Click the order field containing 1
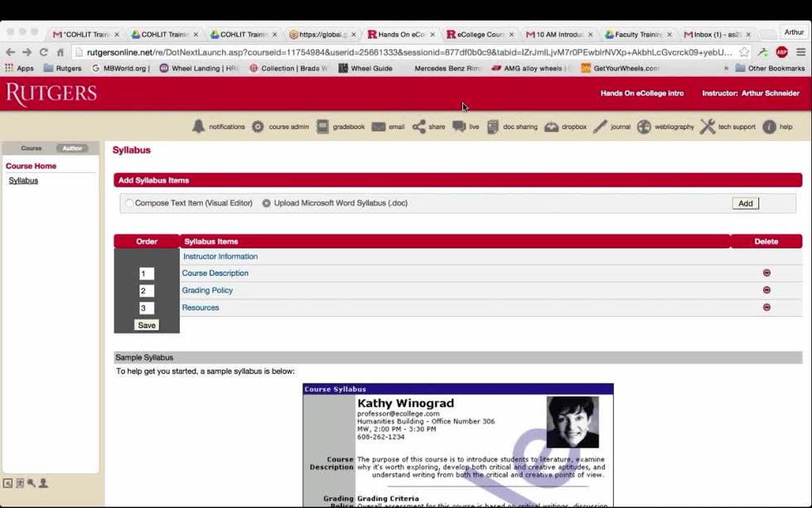 coord(147,273)
